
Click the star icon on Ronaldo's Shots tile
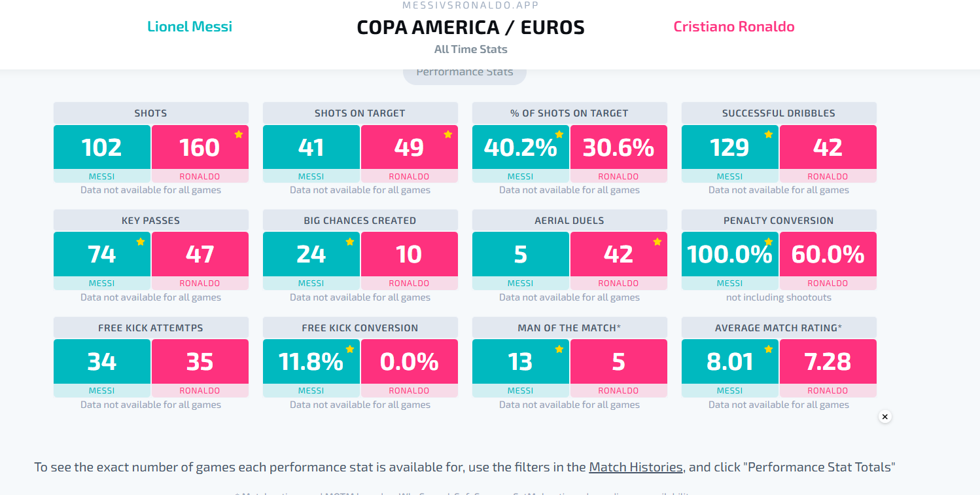239,134
